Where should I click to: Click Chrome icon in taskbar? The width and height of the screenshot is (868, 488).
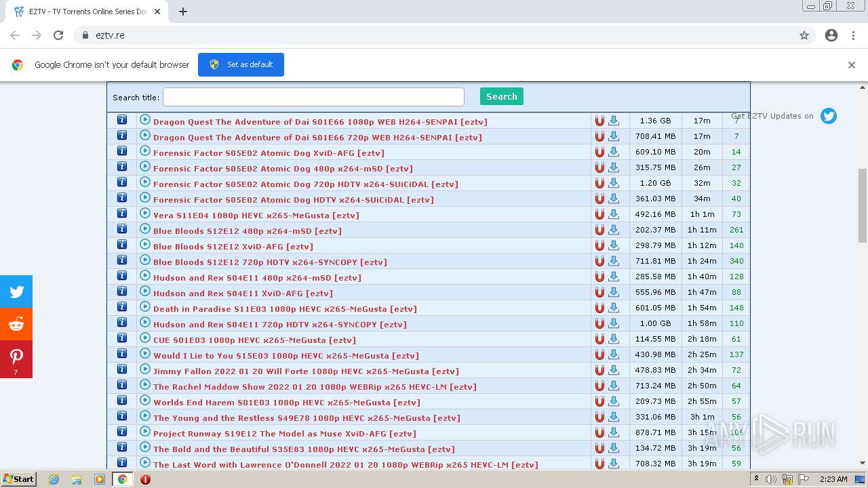point(123,479)
